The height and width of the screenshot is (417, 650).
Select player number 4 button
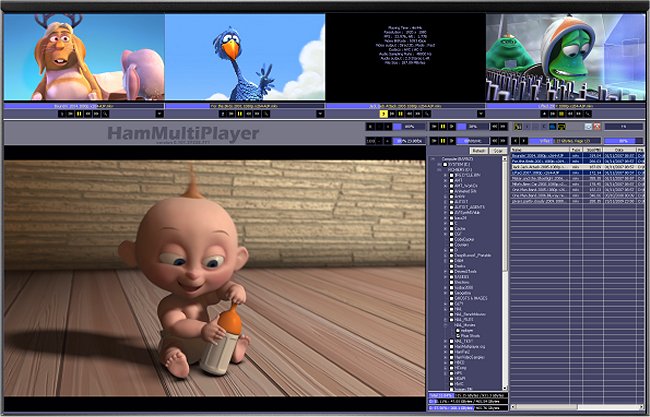tap(544, 114)
